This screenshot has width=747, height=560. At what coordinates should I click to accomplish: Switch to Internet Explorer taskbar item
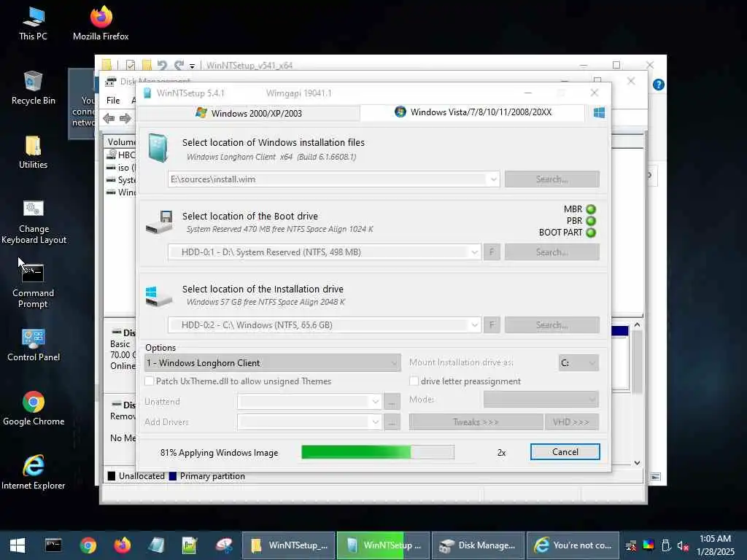[x=573, y=545]
